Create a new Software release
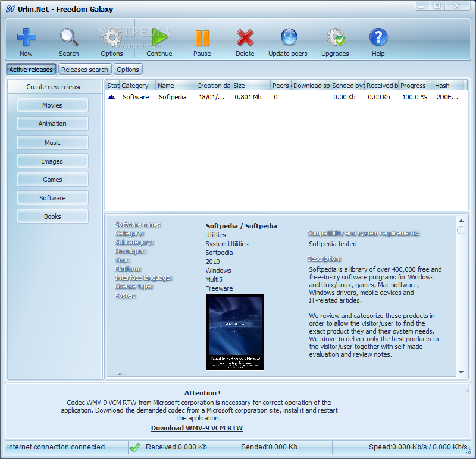Screen dimensions: 476x459 pyautogui.click(x=52, y=198)
